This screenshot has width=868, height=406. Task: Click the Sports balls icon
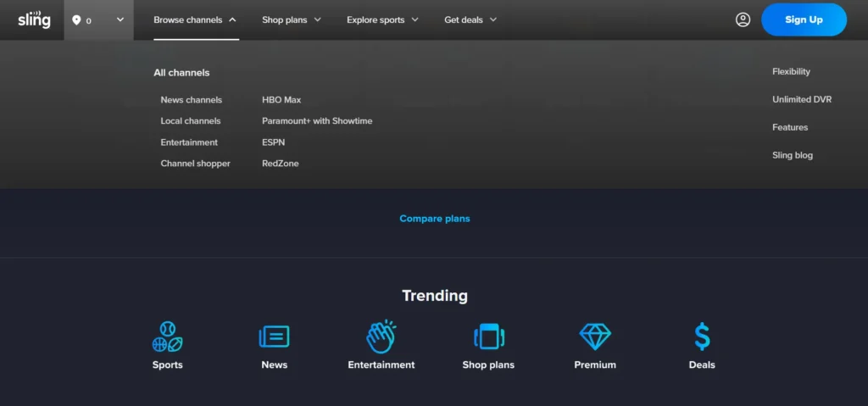click(x=167, y=336)
